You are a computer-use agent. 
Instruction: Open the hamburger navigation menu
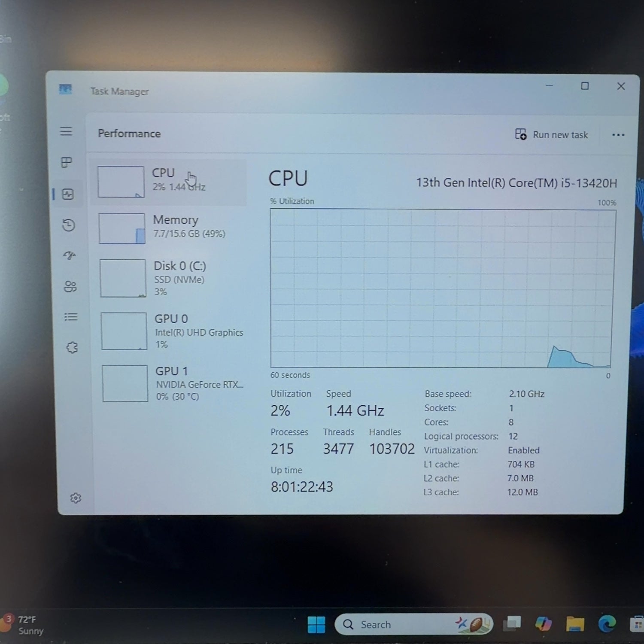66,131
